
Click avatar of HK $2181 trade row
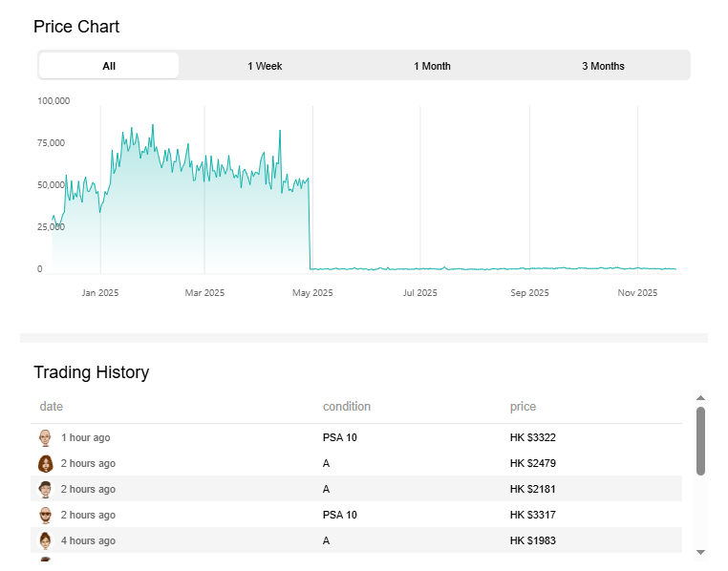(45, 489)
